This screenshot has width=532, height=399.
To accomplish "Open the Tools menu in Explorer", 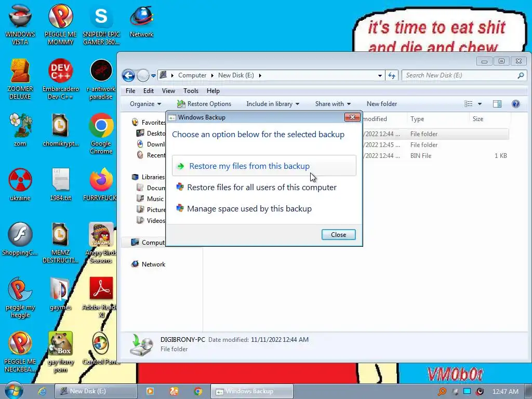I will [191, 90].
